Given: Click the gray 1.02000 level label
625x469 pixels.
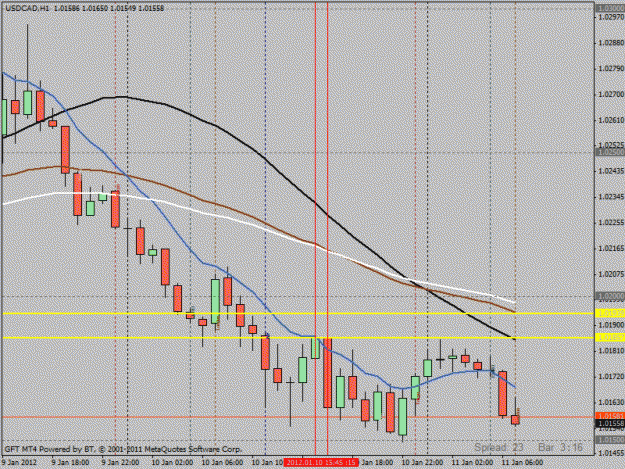Looking at the screenshot, I should click(610, 296).
